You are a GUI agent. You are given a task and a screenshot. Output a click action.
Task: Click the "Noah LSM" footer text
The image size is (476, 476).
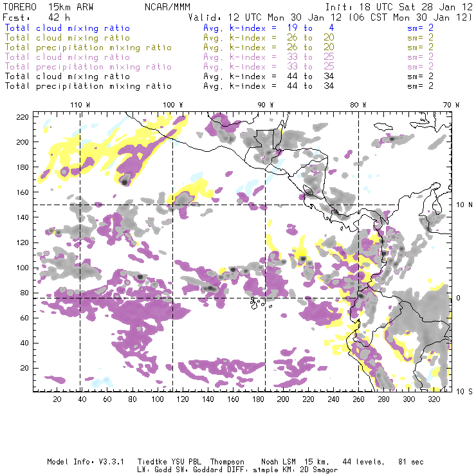pos(279,462)
